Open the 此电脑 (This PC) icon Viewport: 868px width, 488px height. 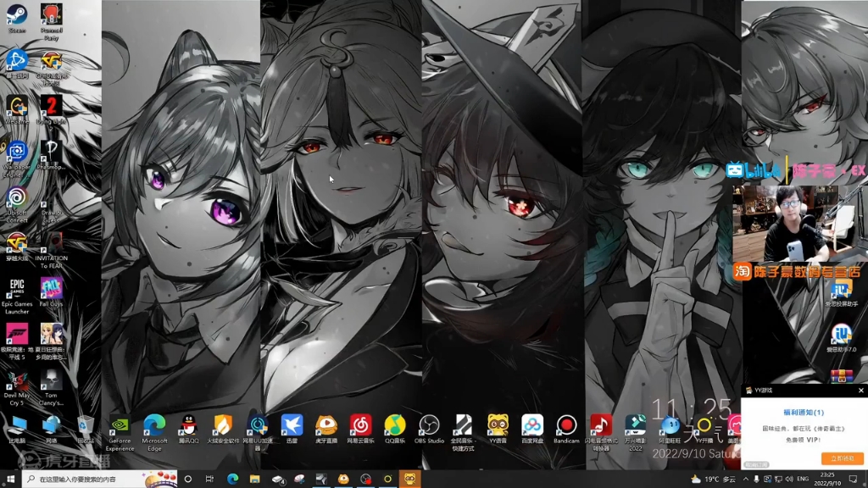(x=17, y=430)
